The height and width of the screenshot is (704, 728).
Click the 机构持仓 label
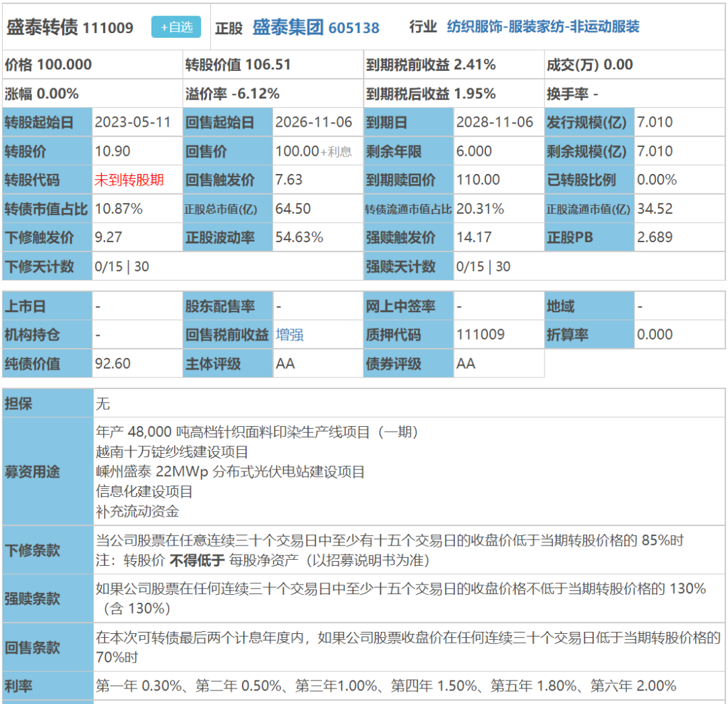pyautogui.click(x=32, y=335)
